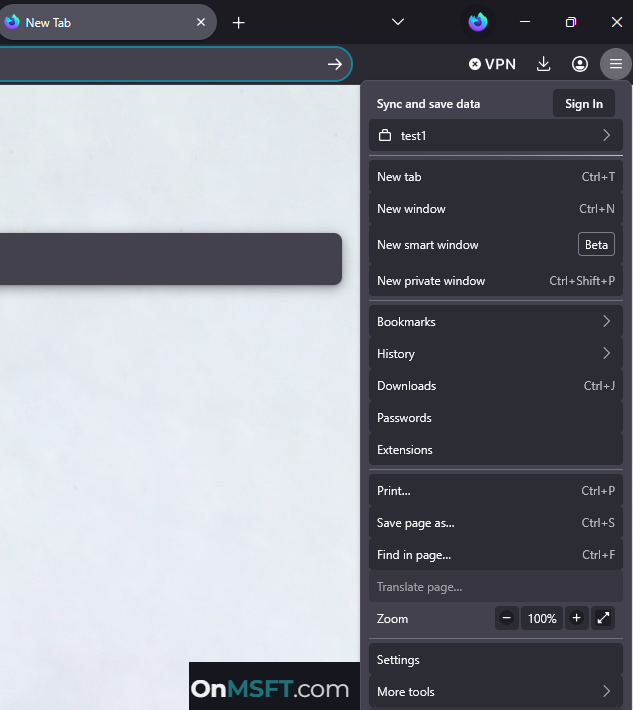Expand the Bookmarks submenu

(495, 322)
